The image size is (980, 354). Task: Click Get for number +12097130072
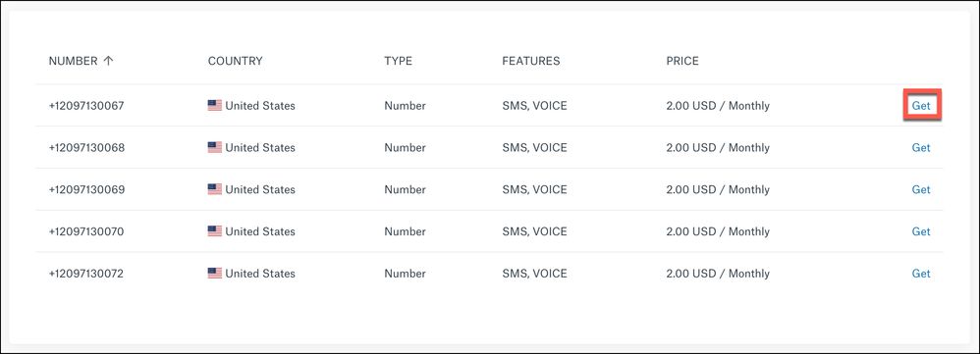[921, 273]
